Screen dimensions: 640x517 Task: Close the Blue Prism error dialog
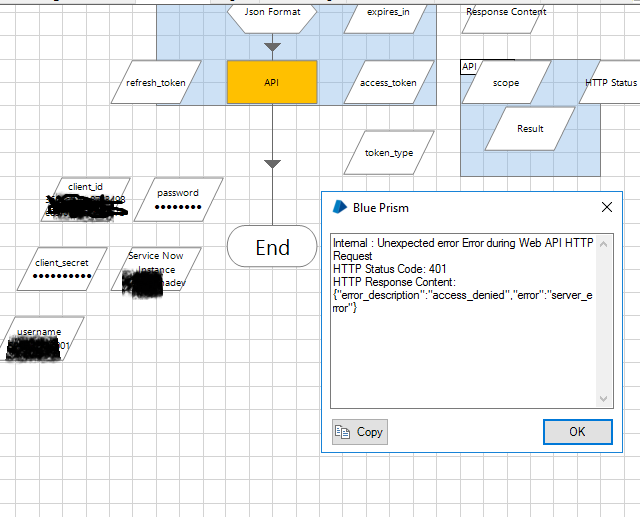(607, 207)
